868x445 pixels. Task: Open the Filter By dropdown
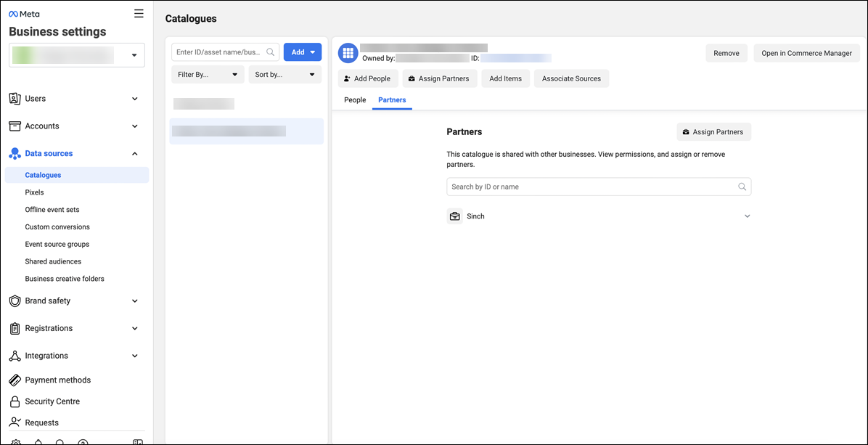[x=208, y=74]
